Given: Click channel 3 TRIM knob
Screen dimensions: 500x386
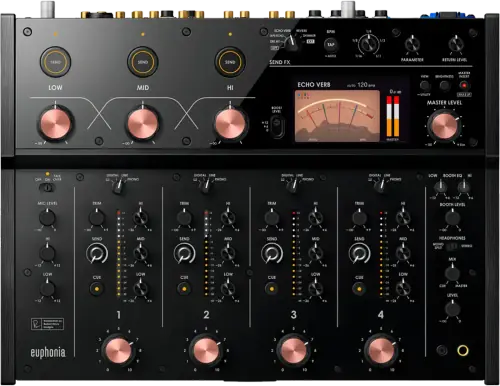Looking at the screenshot, I should click(272, 218).
